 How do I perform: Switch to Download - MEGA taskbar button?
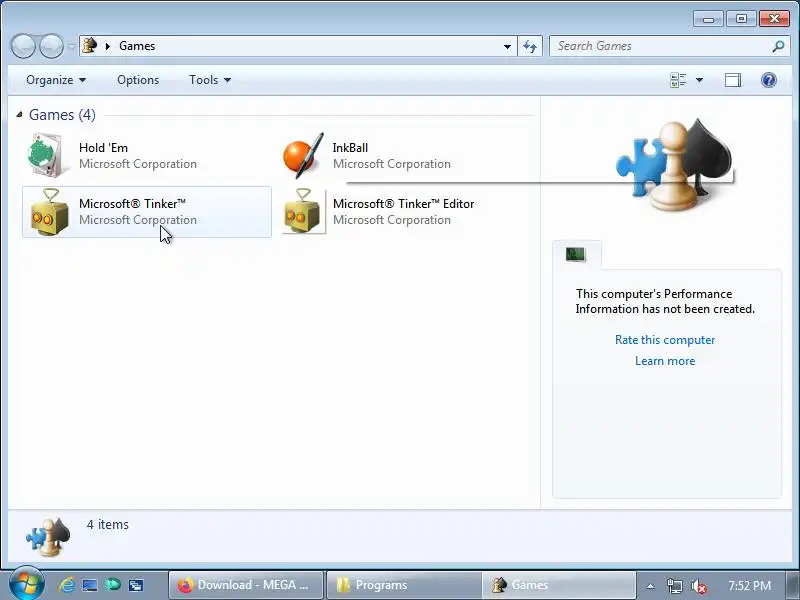pos(246,585)
